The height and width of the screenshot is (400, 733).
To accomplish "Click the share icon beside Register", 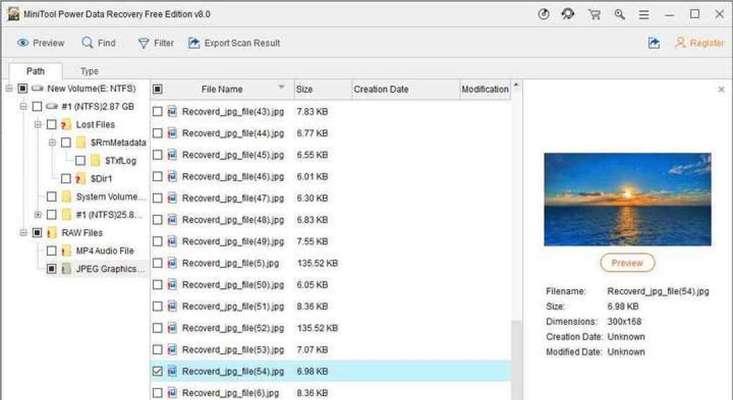I will point(654,43).
